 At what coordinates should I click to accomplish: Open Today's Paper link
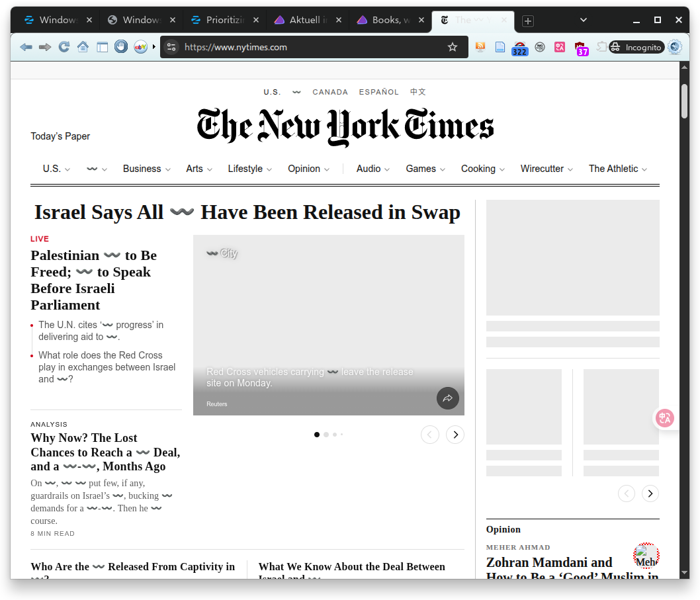click(60, 136)
